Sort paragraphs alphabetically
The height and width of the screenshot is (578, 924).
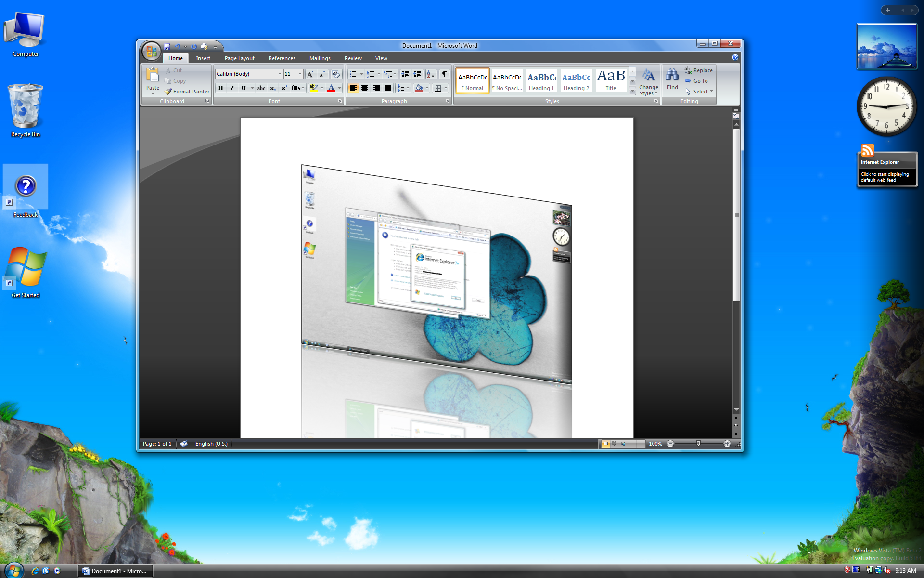[431, 74]
